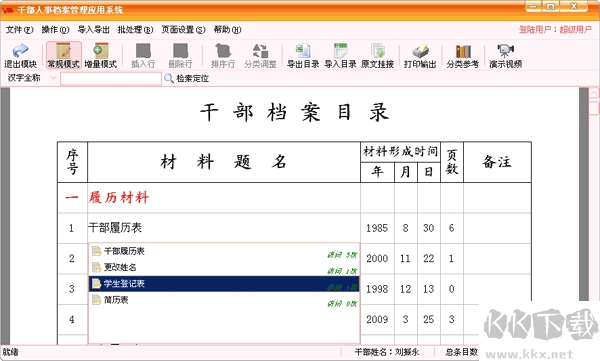This screenshot has height=361, width=600.
Task: Click page count cell 6 in row 1
Action: point(452,228)
